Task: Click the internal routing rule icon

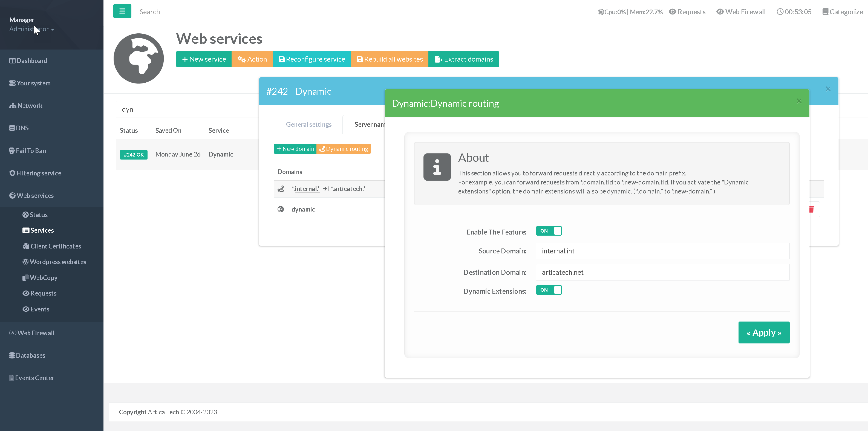Action: coord(280,189)
